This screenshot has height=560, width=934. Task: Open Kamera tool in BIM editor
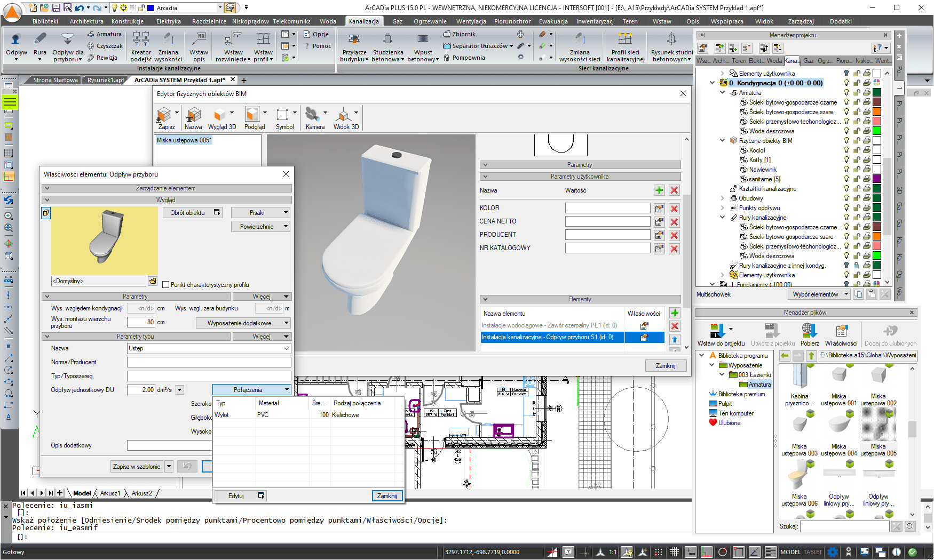[315, 118]
